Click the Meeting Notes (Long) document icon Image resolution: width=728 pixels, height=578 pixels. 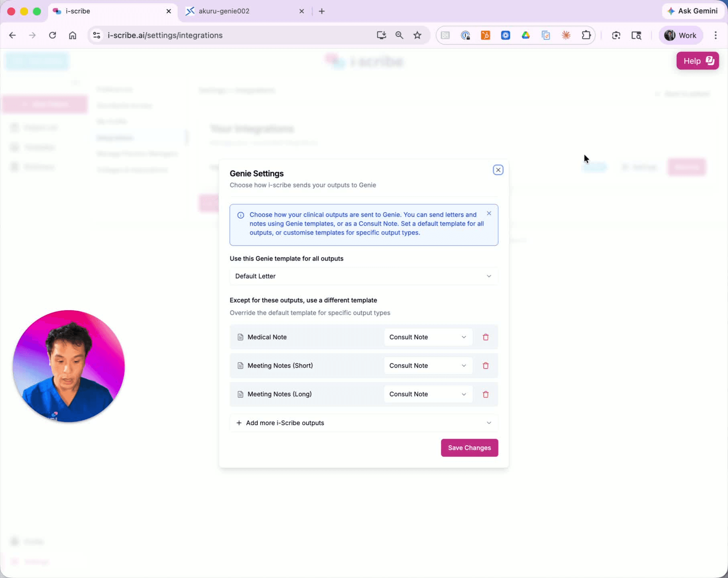coord(240,394)
